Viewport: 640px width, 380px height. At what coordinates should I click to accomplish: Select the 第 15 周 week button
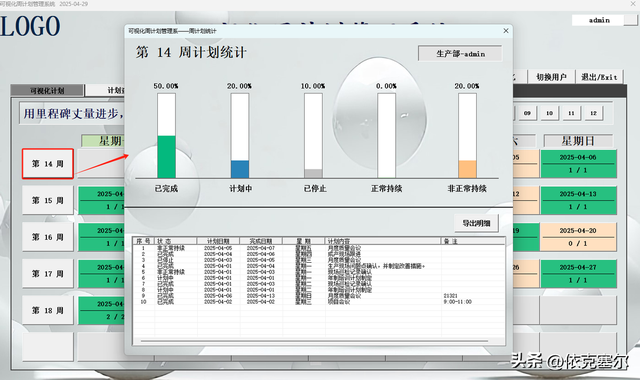pyautogui.click(x=48, y=200)
